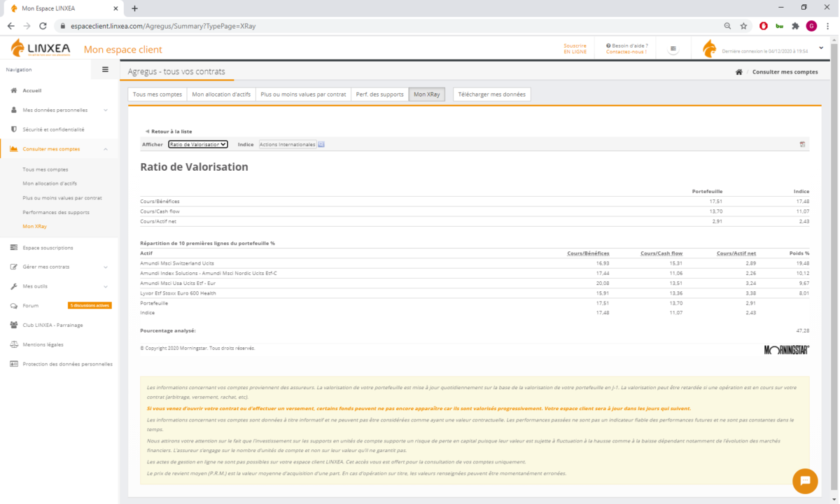Viewport: 840px width, 504px height.
Task: Click the browser zoom magnifier icon
Action: click(728, 26)
